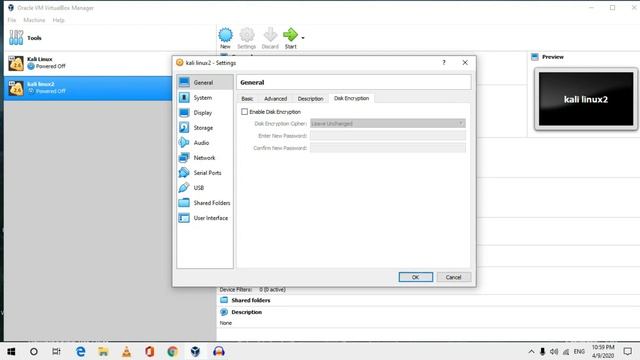Open File Explorer from the taskbar
640x360 pixels.
(103, 351)
